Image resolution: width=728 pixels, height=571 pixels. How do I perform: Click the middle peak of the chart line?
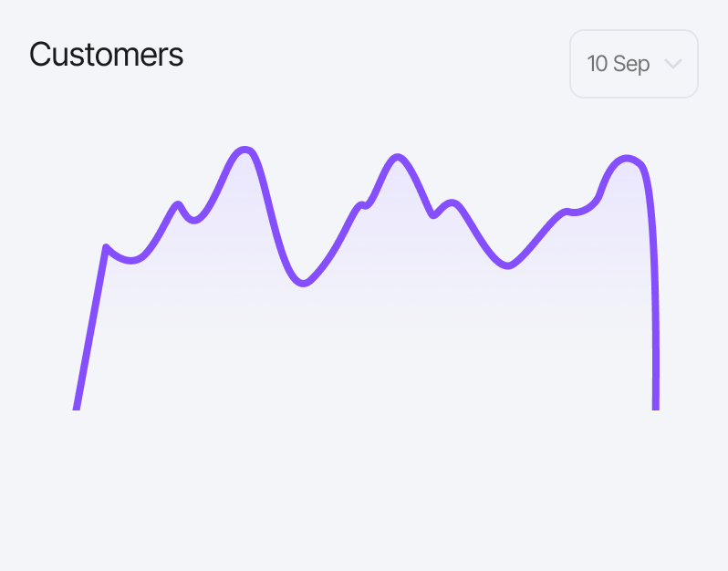pos(396,157)
